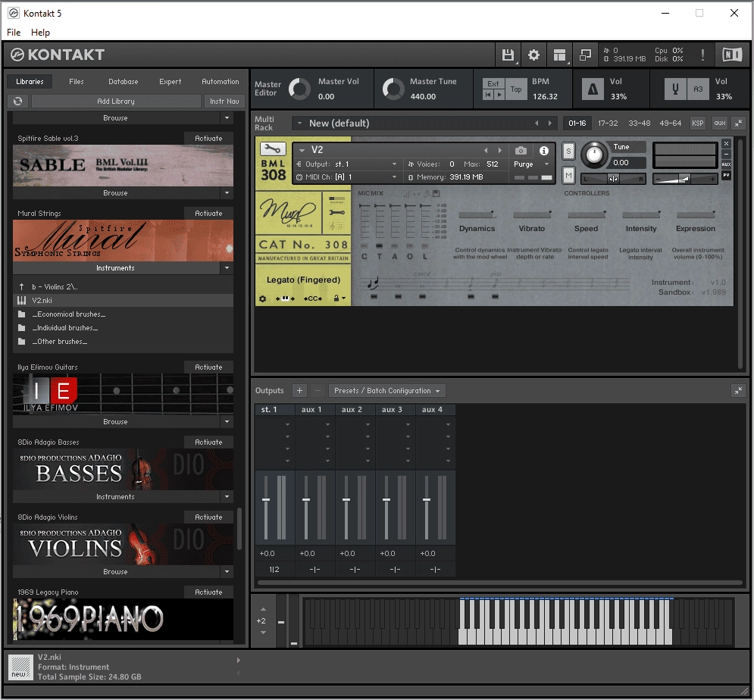This screenshot has width=754, height=700.
Task: Click the snapshot camera icon
Action: click(521, 151)
